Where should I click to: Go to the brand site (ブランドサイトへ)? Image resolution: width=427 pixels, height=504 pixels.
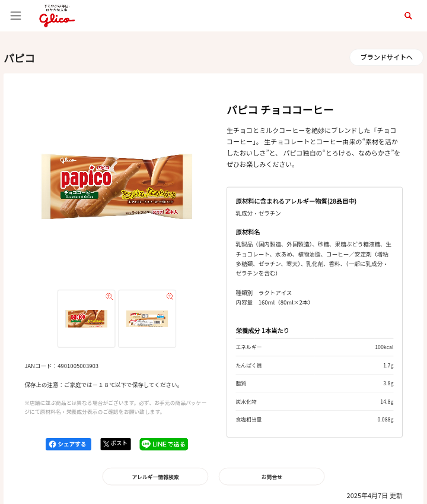(386, 57)
